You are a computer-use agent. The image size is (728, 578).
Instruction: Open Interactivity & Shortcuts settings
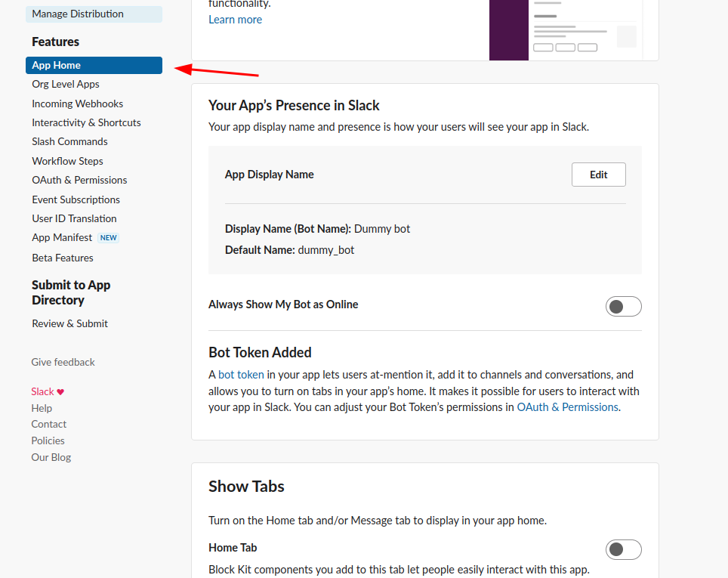click(86, 123)
